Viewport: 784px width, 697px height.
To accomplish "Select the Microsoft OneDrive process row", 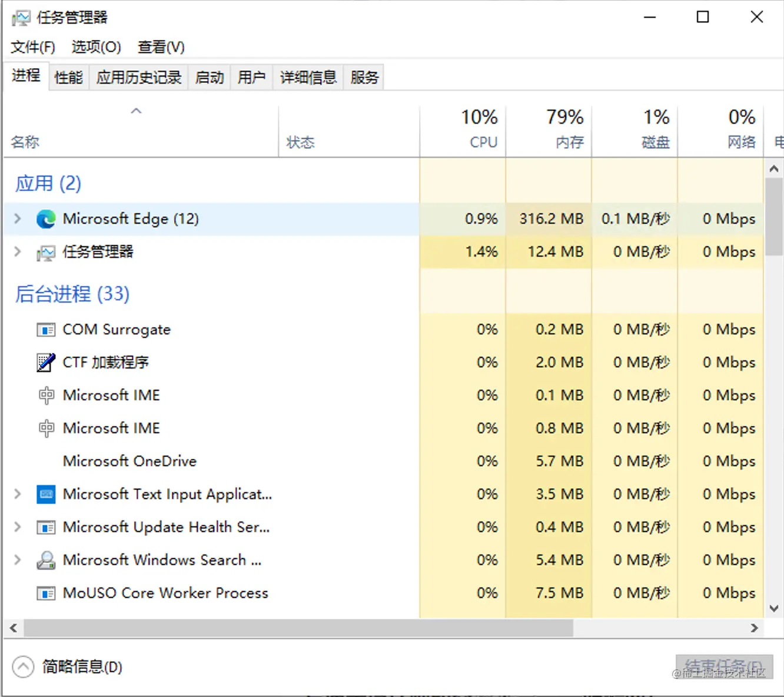I will pos(383,462).
